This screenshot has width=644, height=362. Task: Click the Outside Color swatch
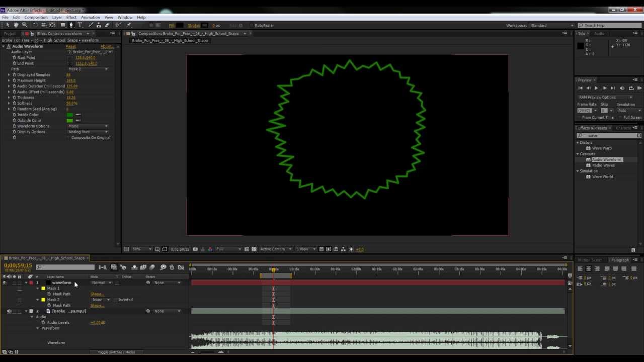pos(70,121)
